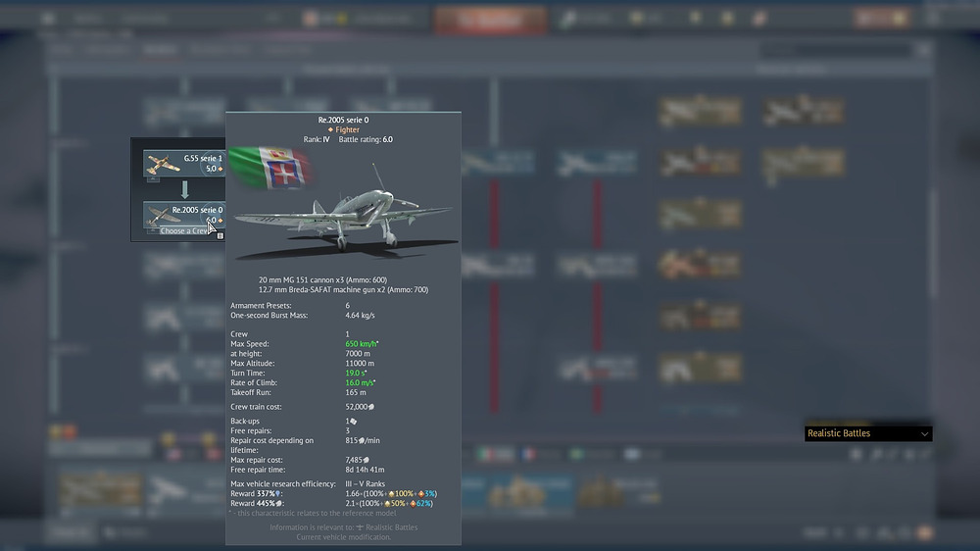980x551 pixels.
Task: Click the Choose a Crew label under Re.2005
Action: click(x=184, y=231)
